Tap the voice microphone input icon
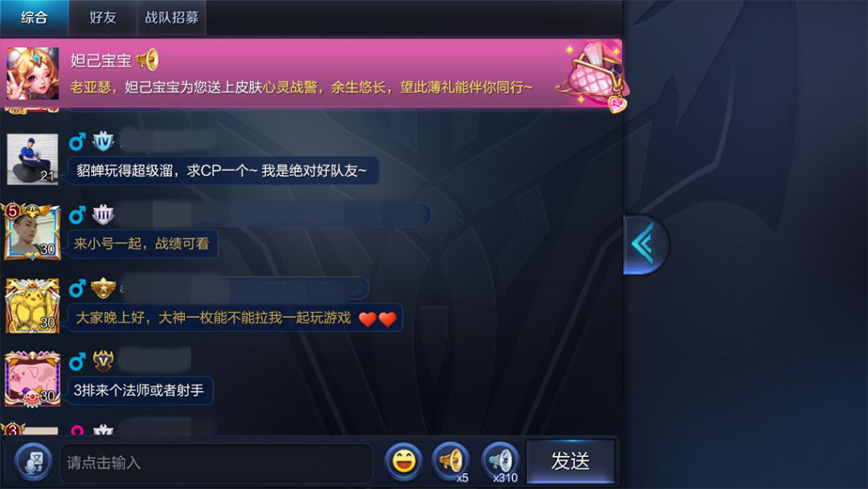The image size is (868, 489). click(33, 462)
